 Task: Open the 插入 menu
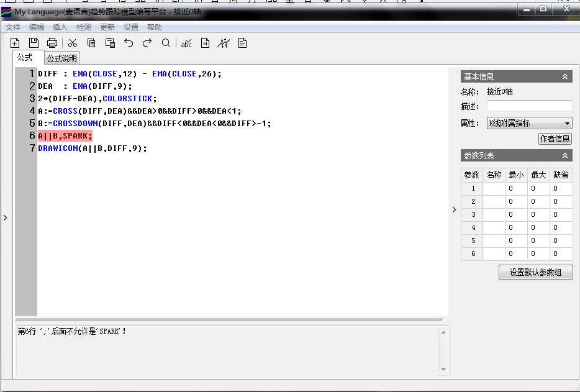[60, 27]
